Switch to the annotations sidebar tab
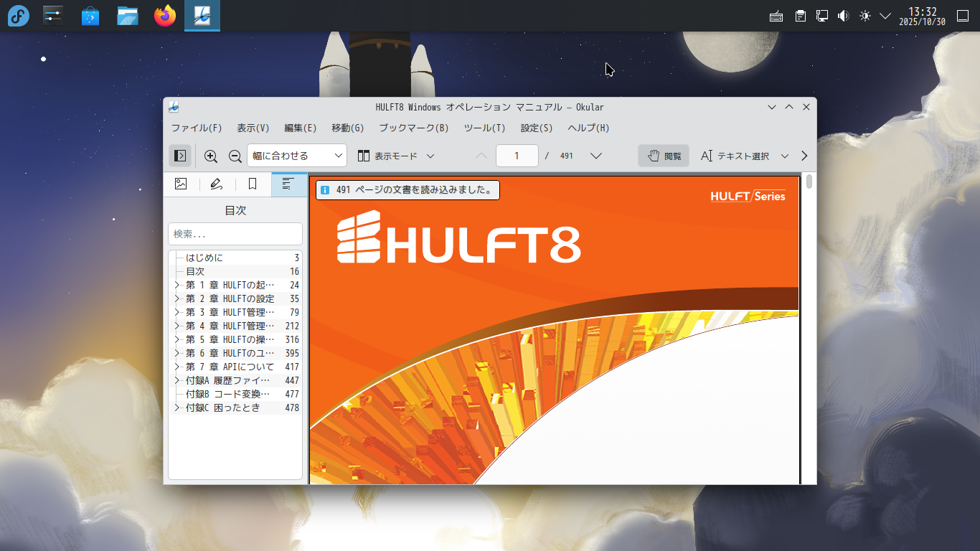980x551 pixels. point(217,184)
